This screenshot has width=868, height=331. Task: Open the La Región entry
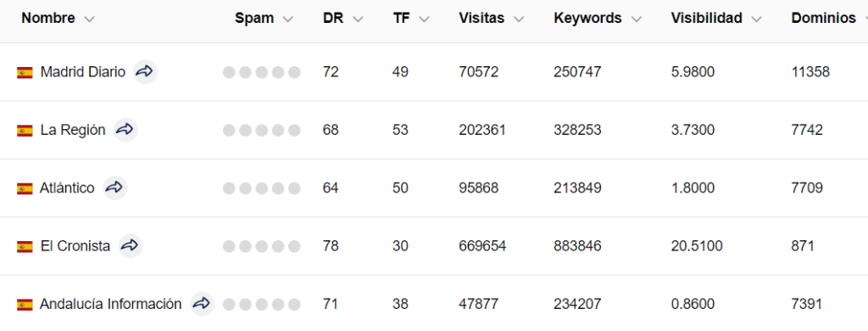73,131
